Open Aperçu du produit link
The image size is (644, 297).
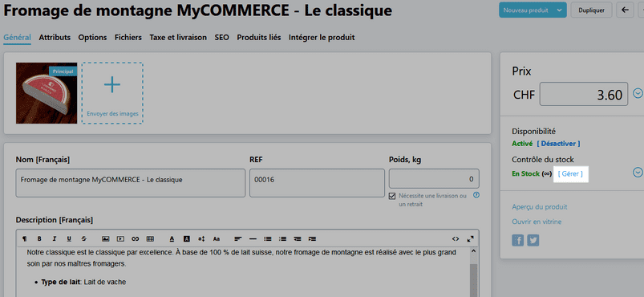pyautogui.click(x=540, y=207)
